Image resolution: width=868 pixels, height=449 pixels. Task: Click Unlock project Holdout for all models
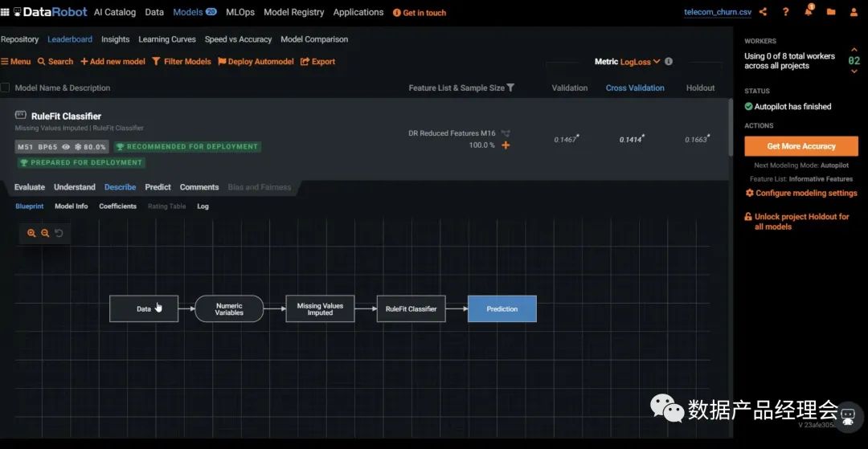[x=797, y=221]
